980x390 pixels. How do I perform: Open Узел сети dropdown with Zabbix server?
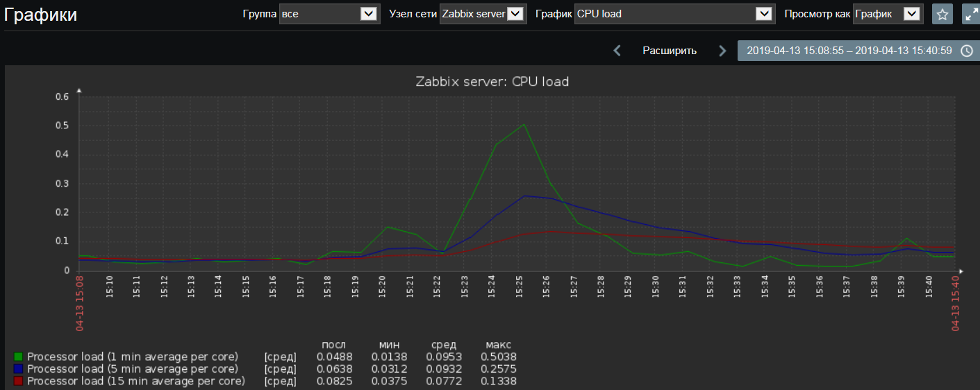point(483,14)
